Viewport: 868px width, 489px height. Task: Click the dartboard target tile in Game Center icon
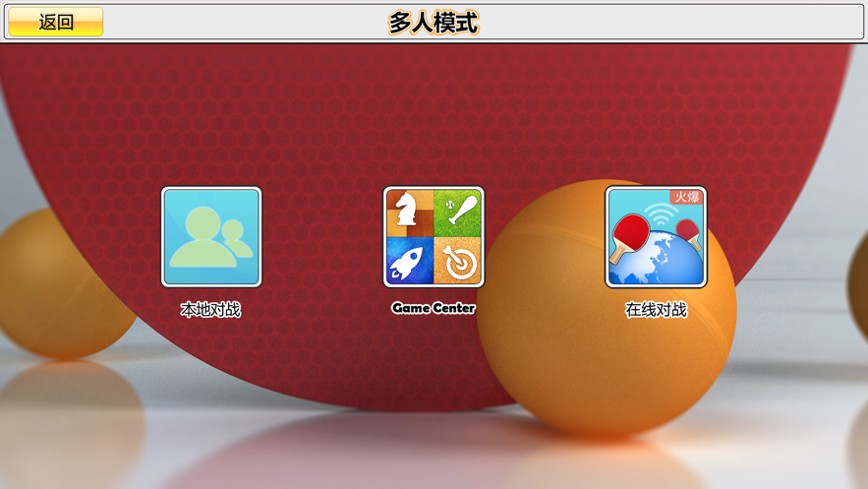pos(457,261)
